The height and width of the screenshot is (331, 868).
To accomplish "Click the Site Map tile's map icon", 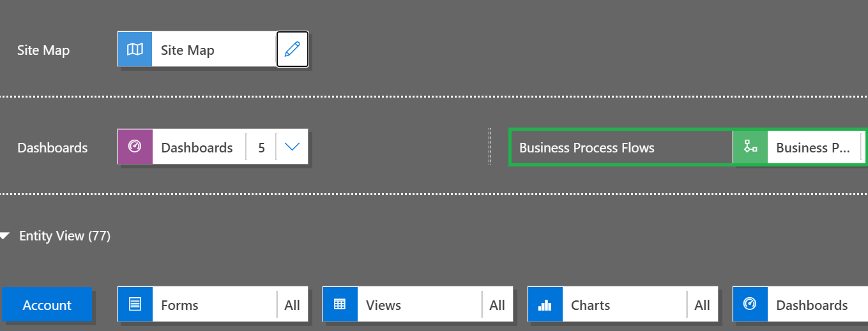I will pos(135,50).
